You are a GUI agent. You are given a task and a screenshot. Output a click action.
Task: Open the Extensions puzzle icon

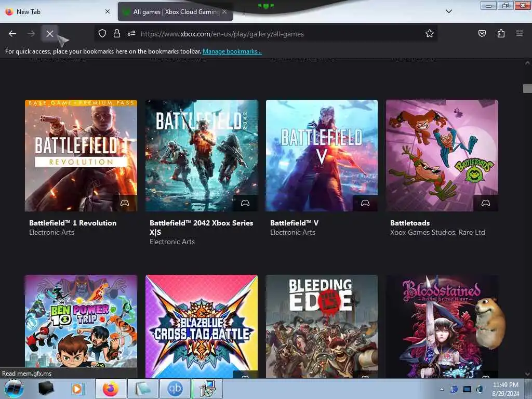[501, 33]
